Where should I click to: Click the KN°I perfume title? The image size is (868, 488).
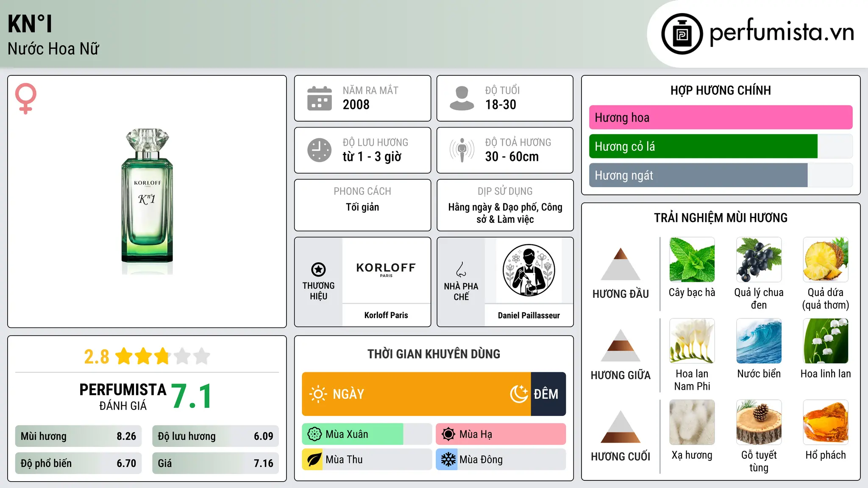click(x=30, y=24)
